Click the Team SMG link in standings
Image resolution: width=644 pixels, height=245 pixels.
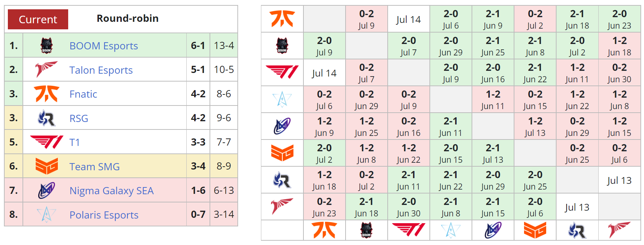click(95, 167)
